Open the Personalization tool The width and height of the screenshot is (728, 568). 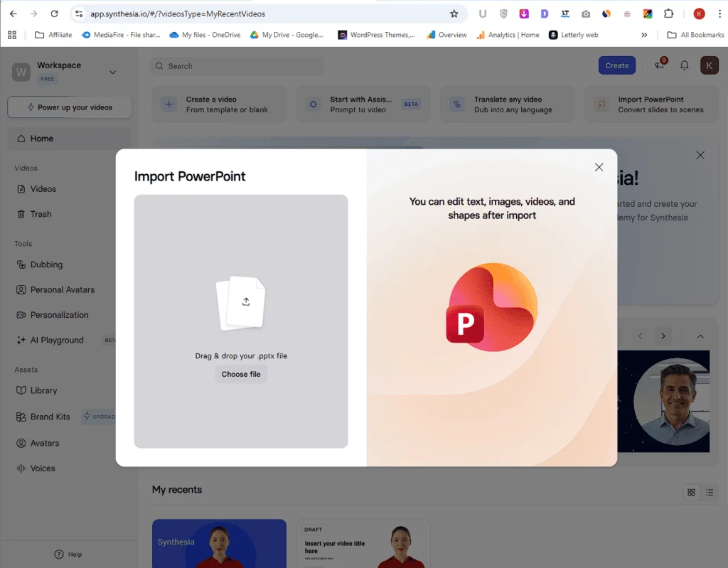tap(60, 315)
